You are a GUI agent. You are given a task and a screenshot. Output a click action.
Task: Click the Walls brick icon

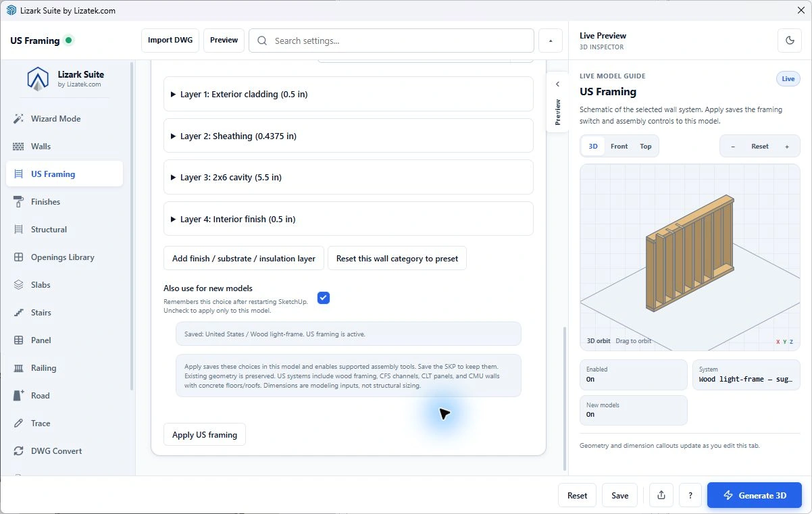click(x=18, y=146)
